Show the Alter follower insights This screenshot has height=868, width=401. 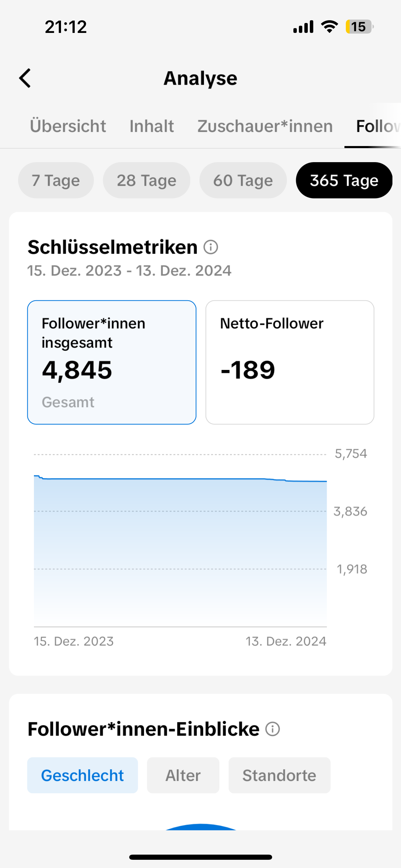(x=183, y=775)
